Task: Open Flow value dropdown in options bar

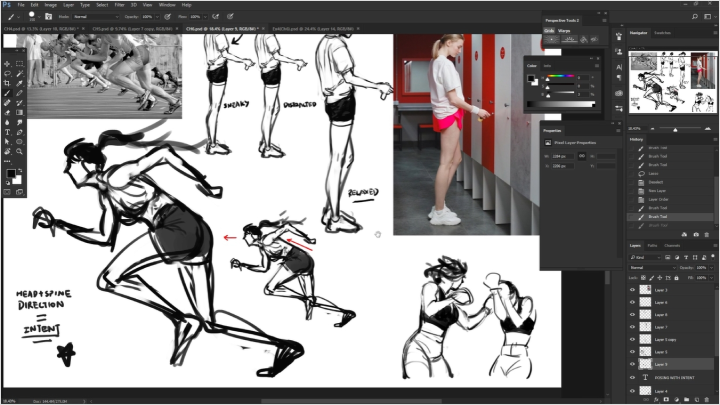Action: coord(204,17)
